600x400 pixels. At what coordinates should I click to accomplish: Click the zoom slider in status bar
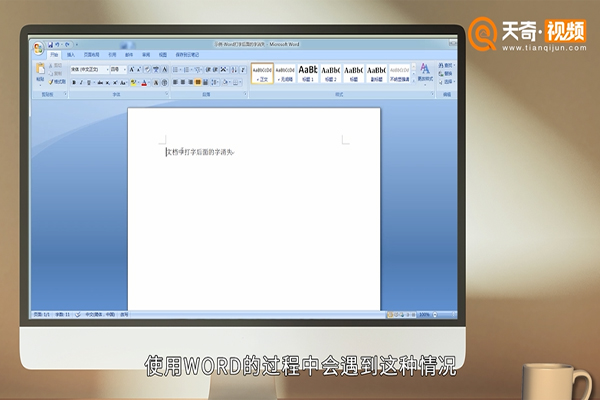point(443,315)
